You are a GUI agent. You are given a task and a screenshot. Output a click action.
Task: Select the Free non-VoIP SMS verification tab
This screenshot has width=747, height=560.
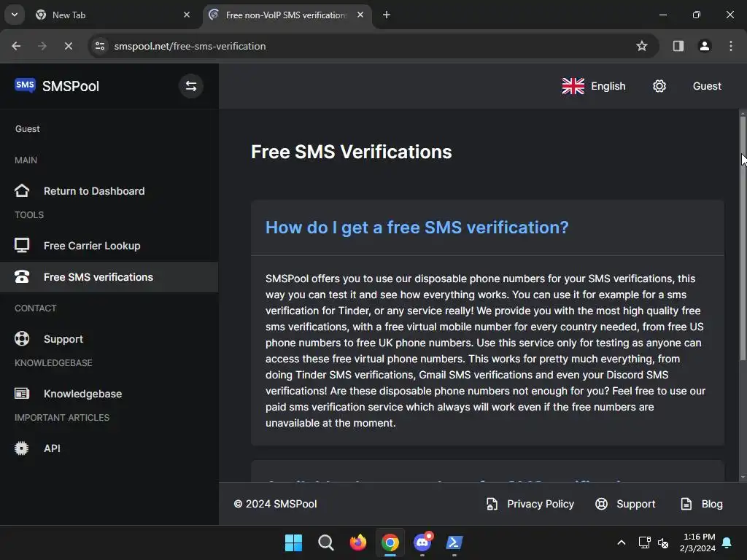click(x=289, y=15)
